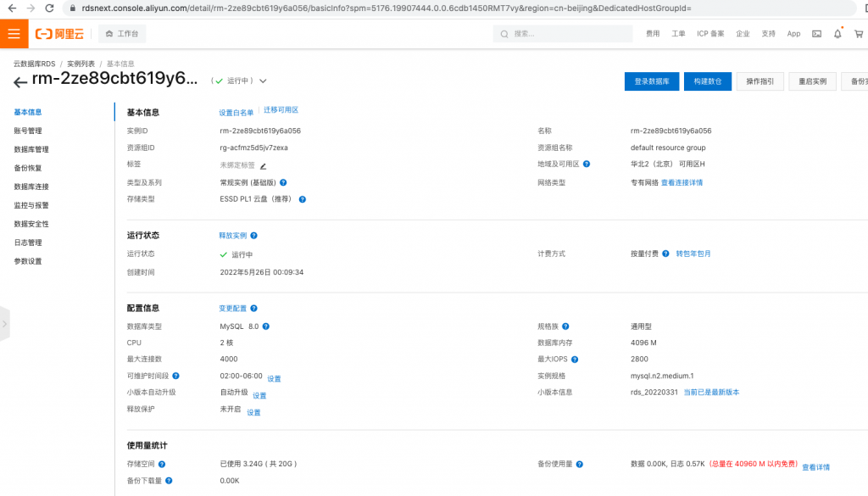Click 设置 next to 未开启 release protection
This screenshot has height=496, width=868.
253,412
